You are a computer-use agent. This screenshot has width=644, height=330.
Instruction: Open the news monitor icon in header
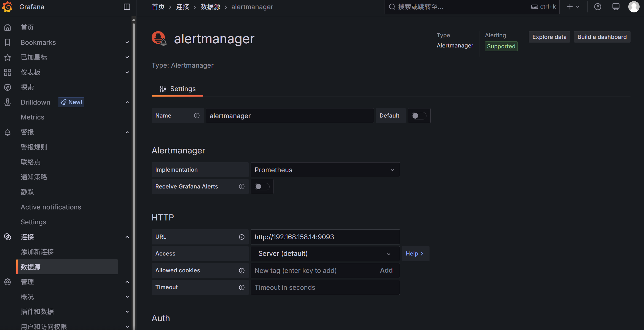pyautogui.click(x=616, y=7)
